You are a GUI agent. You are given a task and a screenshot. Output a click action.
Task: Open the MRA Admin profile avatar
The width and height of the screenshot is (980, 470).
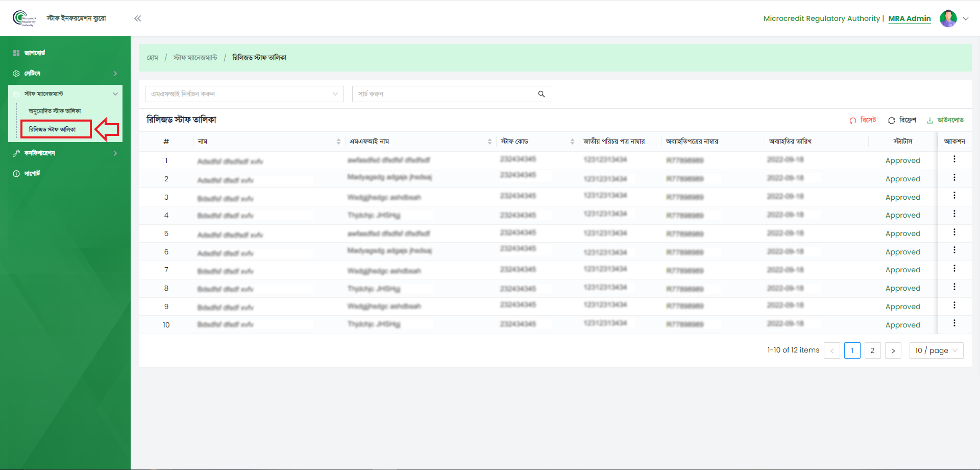click(948, 18)
